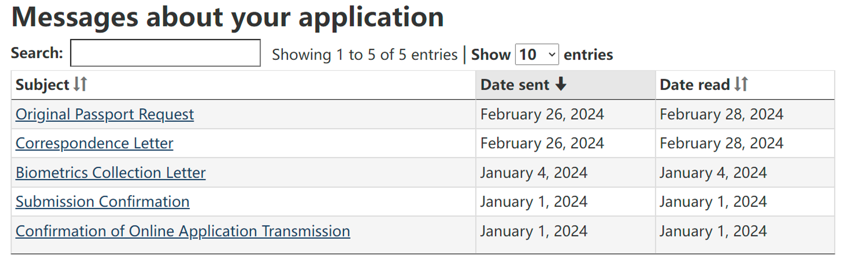Open the Biometrics Collection Letter link
Viewport: 868px width, 269px height.
(110, 173)
